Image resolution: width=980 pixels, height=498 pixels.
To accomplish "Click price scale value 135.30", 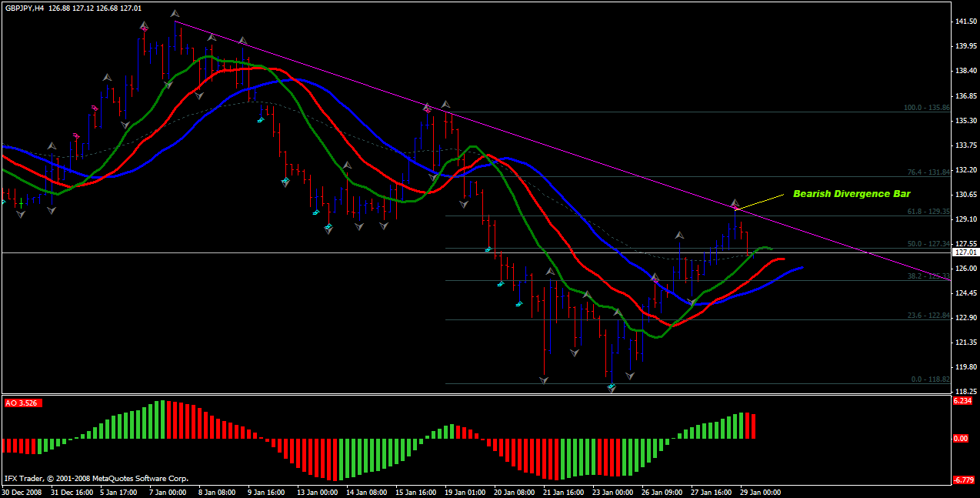I will (x=965, y=121).
